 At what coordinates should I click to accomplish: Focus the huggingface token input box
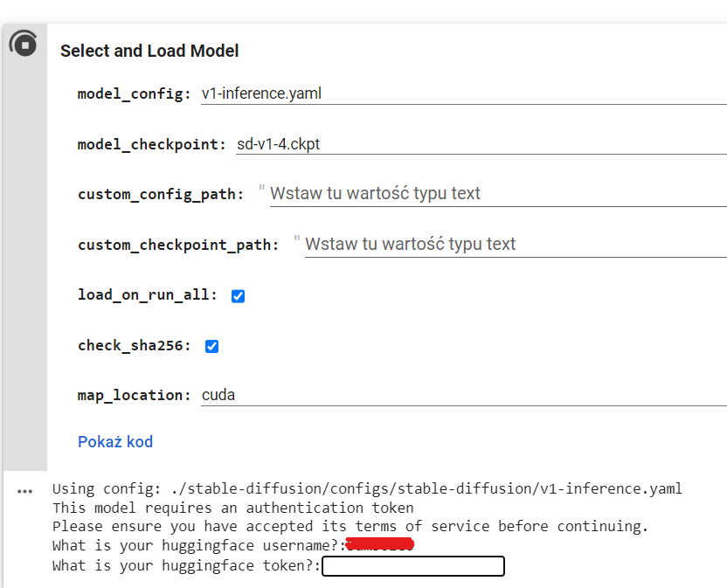click(x=413, y=566)
